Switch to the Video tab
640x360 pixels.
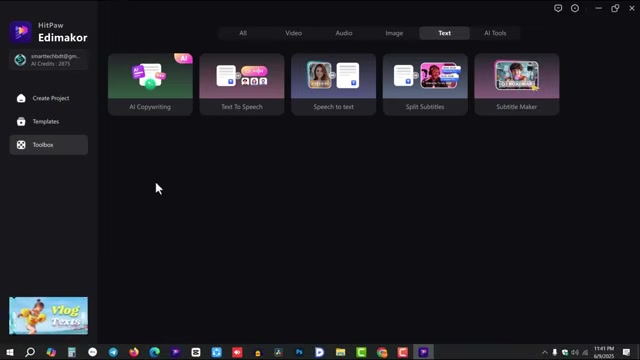tap(293, 33)
